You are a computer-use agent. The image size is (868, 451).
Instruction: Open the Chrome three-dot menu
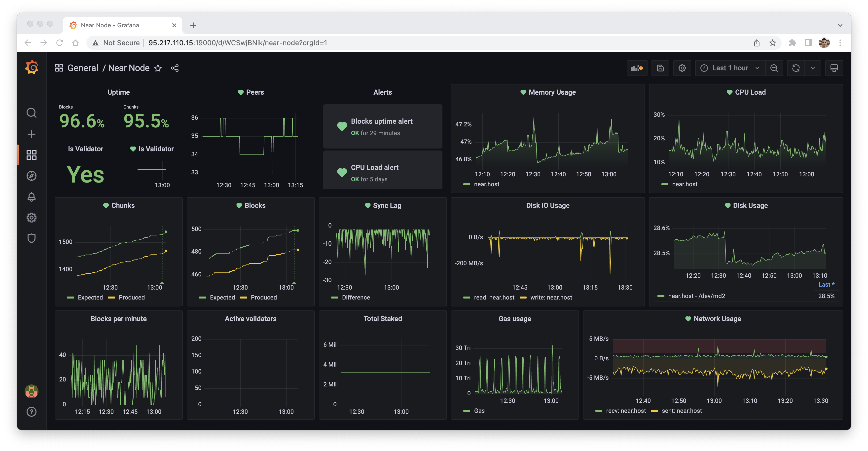pyautogui.click(x=840, y=43)
